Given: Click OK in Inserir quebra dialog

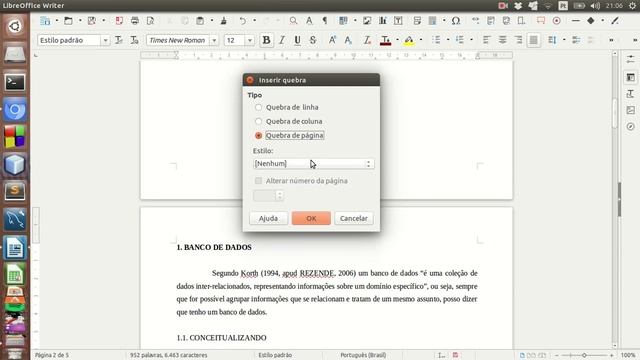Looking at the screenshot, I should [311, 218].
